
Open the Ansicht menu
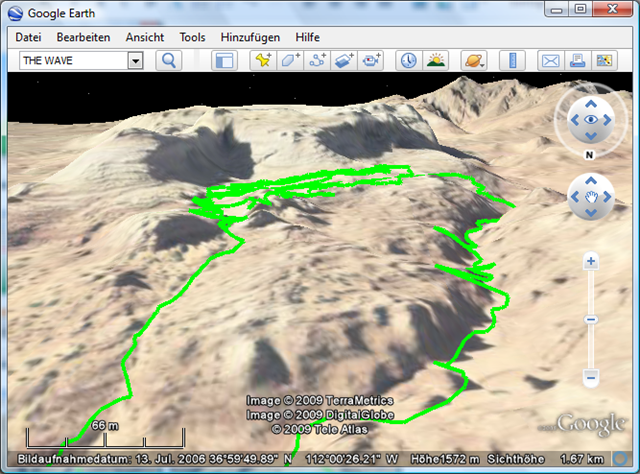point(145,37)
